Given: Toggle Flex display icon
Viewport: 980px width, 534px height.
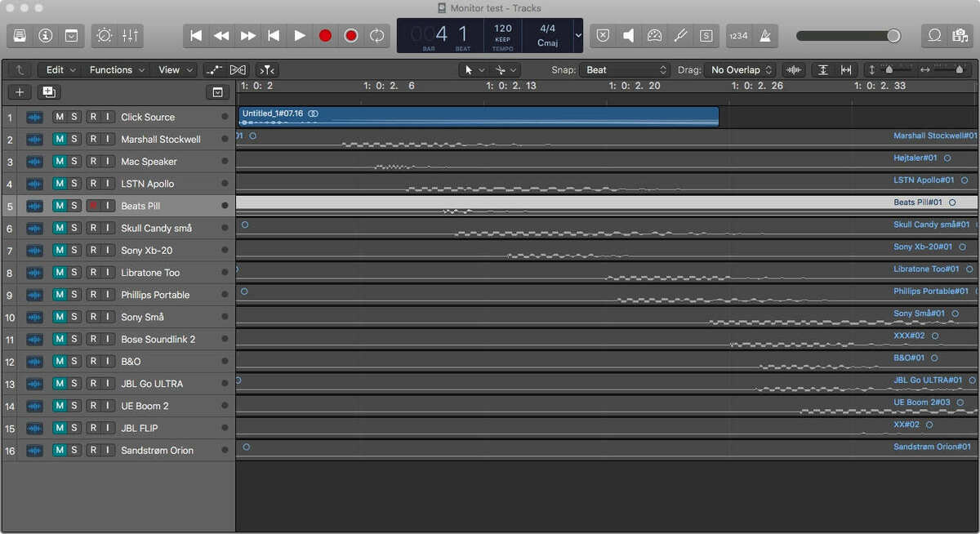Looking at the screenshot, I should tap(238, 70).
